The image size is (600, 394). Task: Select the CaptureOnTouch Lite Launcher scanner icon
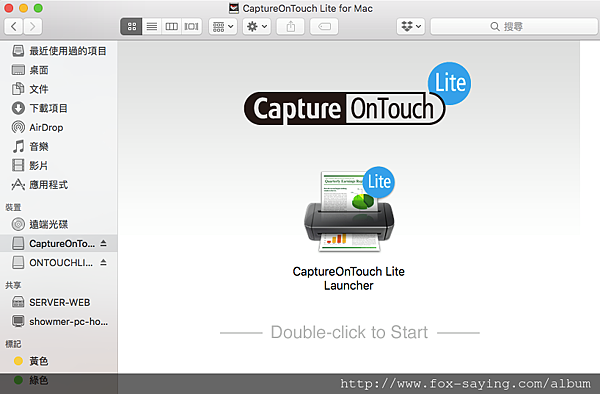tap(349, 210)
